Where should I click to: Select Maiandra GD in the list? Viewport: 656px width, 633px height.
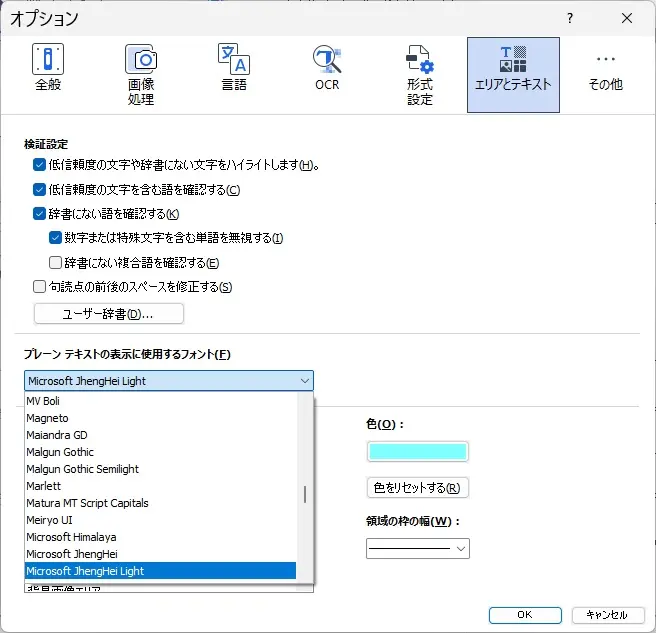[x=161, y=435]
